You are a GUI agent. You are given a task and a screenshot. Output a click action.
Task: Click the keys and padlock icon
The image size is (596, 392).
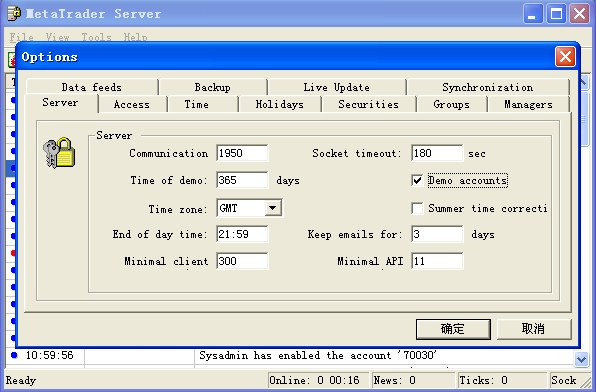pos(59,153)
